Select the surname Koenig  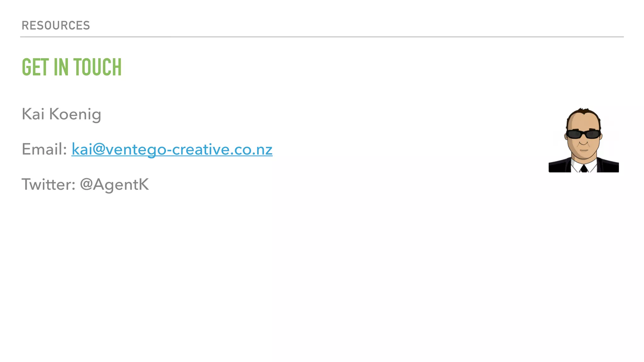[x=75, y=114]
